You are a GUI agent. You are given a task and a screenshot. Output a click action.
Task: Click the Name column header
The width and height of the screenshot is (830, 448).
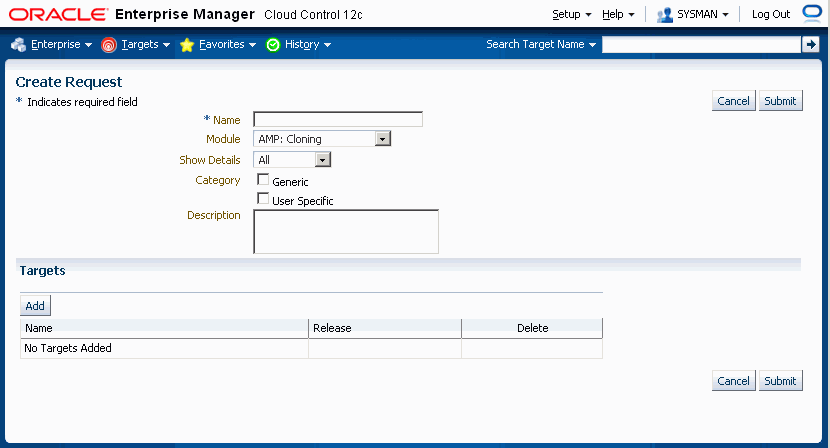(164, 328)
